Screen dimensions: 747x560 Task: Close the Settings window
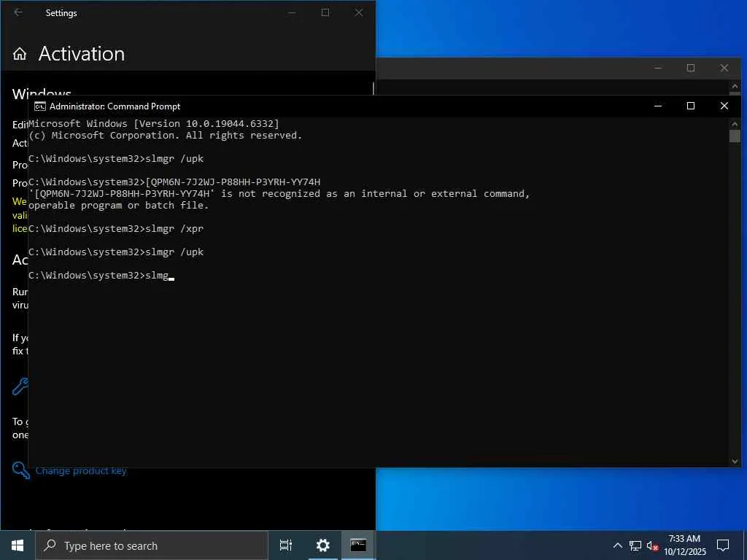(359, 12)
